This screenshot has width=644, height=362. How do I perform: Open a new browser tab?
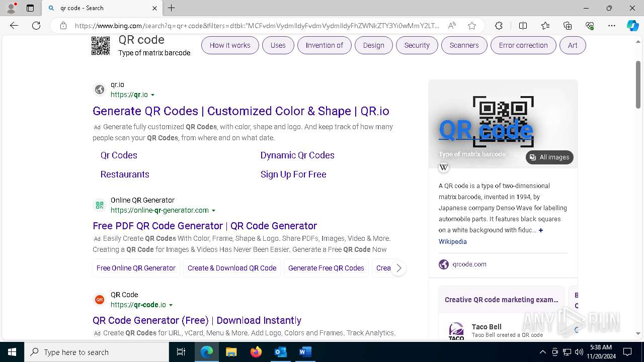(172, 8)
